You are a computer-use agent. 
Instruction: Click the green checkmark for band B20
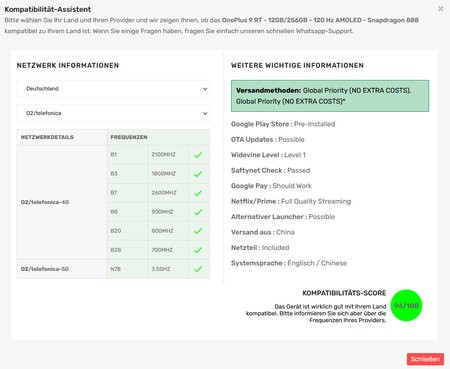click(x=198, y=231)
